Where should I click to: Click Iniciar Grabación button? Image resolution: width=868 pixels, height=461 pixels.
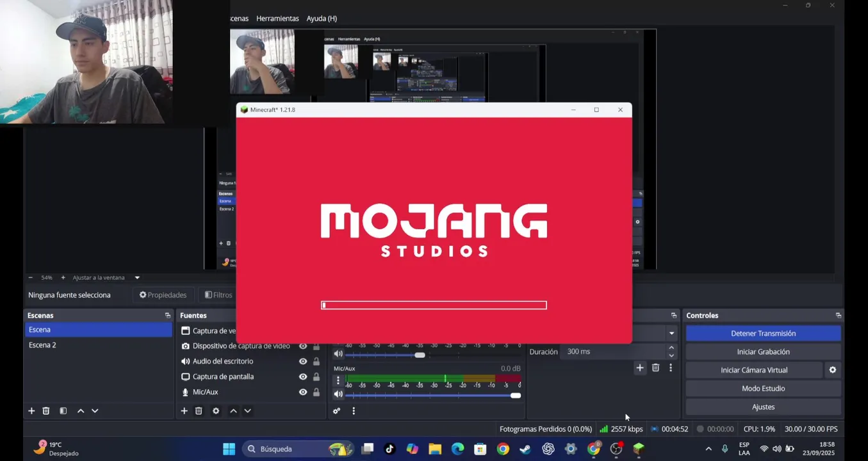763,352
